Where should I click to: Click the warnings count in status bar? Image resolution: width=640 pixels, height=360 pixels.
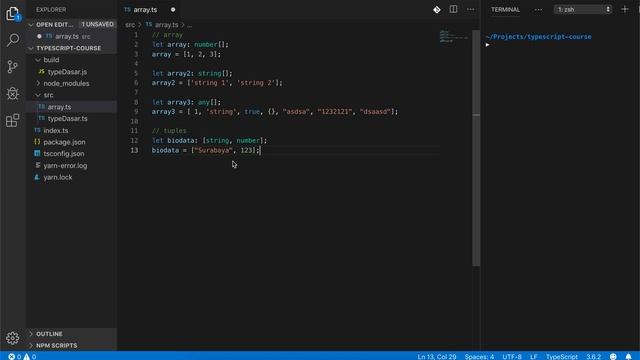pyautogui.click(x=30, y=356)
